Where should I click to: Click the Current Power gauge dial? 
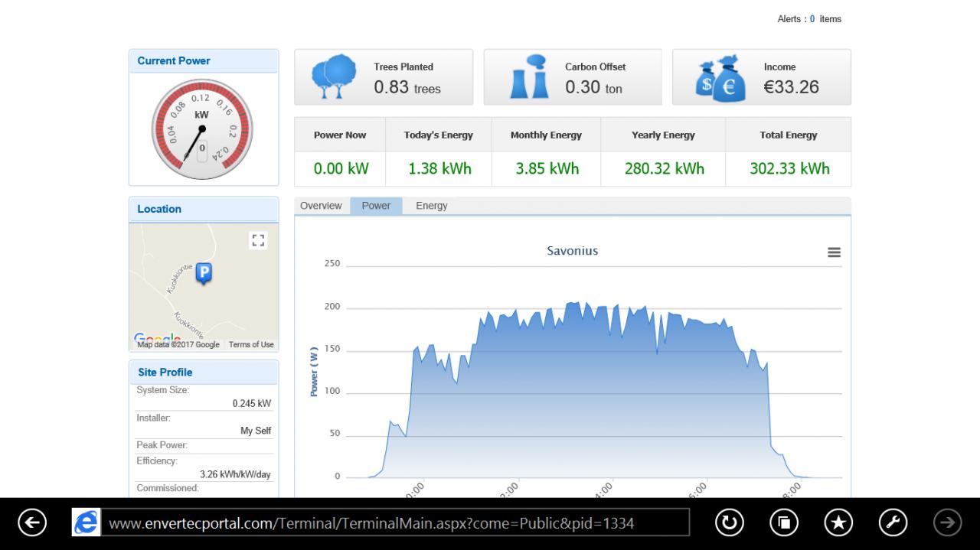click(201, 129)
